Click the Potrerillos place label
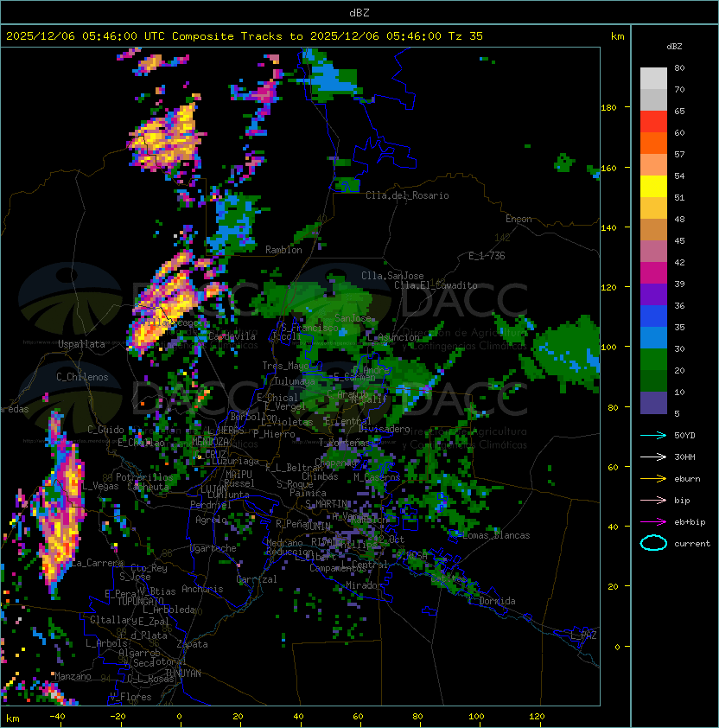Screen dimensions: 719x728 pos(144,477)
